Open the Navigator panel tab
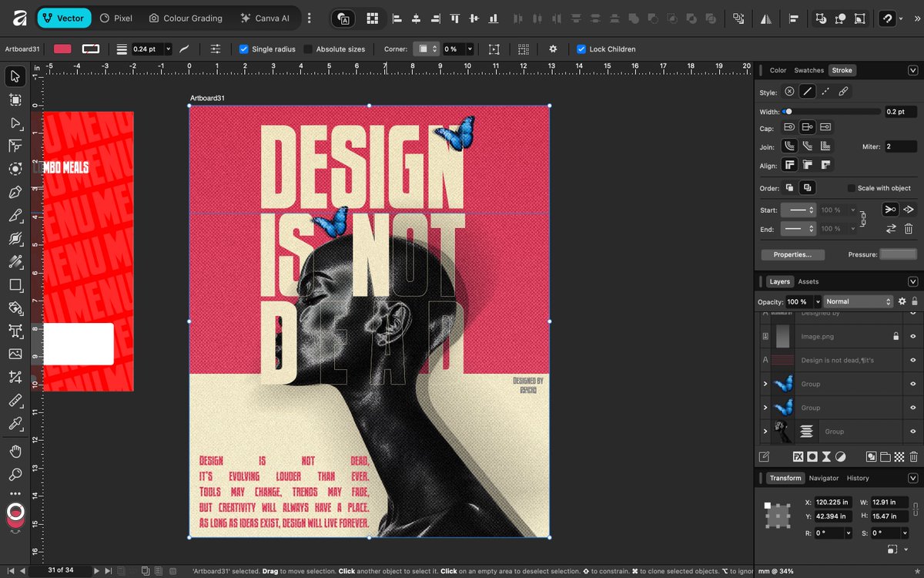Image resolution: width=924 pixels, height=578 pixels. point(823,478)
